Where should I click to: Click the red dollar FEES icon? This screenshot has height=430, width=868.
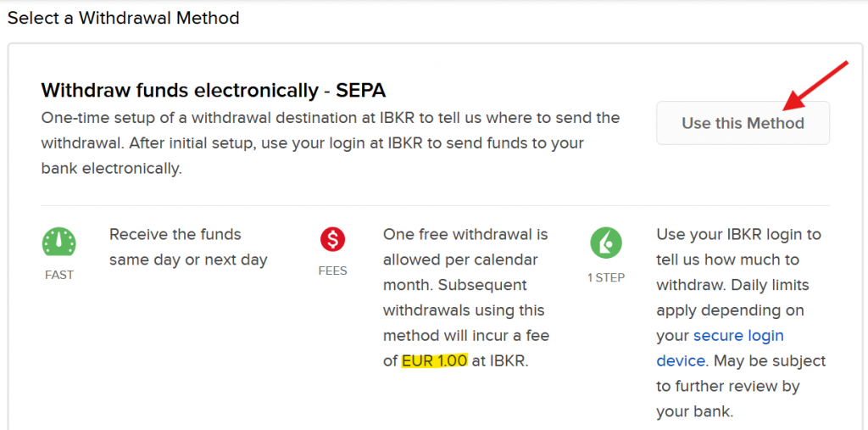(x=332, y=241)
